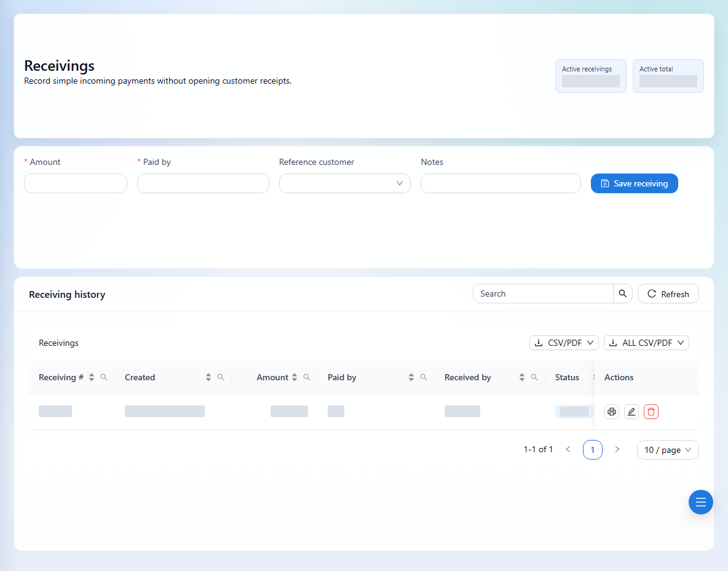Open the Created column search filter
The height and width of the screenshot is (571, 728).
221,377
